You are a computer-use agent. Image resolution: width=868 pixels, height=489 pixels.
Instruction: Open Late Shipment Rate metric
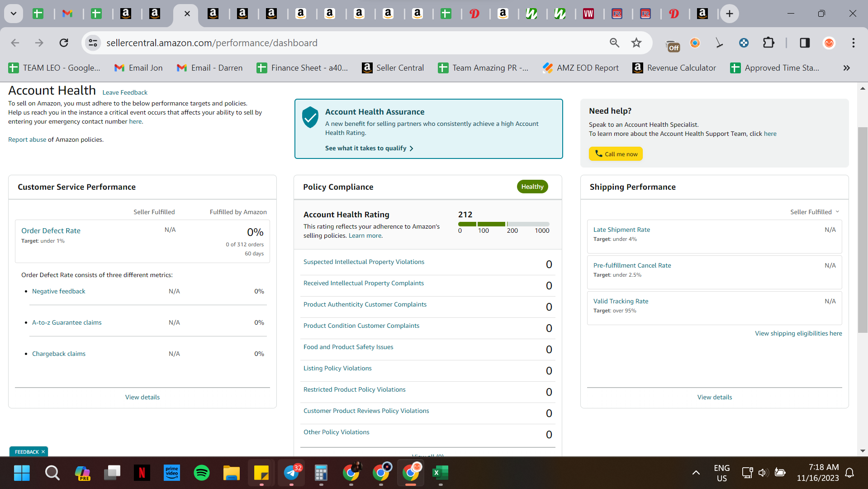[x=621, y=230]
